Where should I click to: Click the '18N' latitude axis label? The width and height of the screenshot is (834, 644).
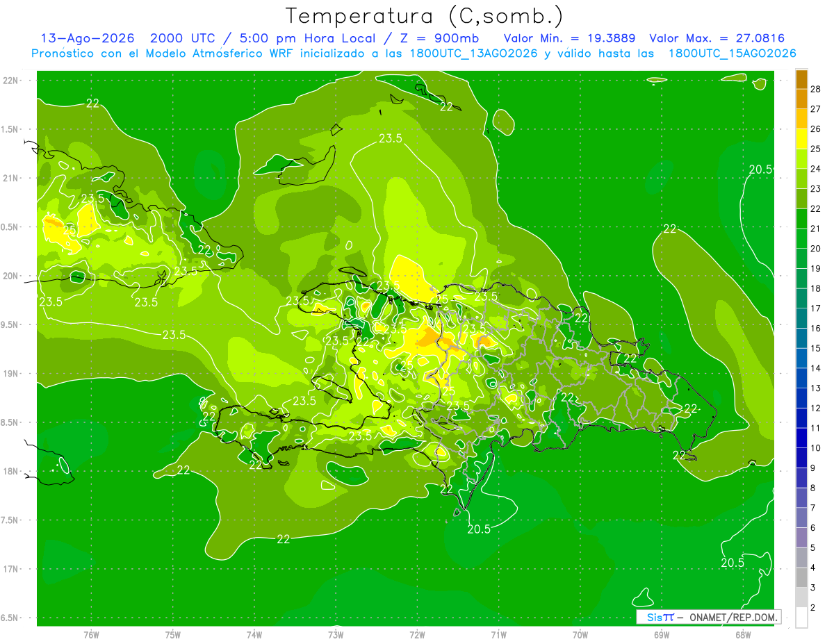tap(10, 471)
